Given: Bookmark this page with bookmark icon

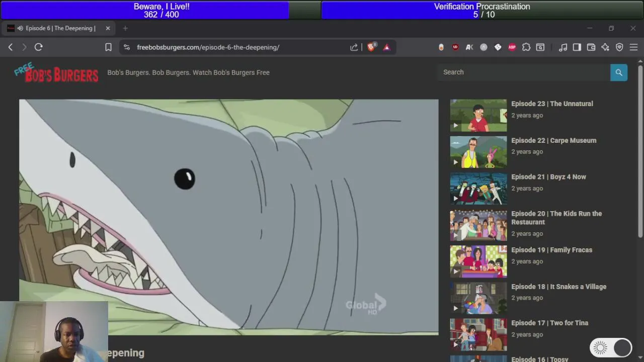Looking at the screenshot, I should point(108,47).
